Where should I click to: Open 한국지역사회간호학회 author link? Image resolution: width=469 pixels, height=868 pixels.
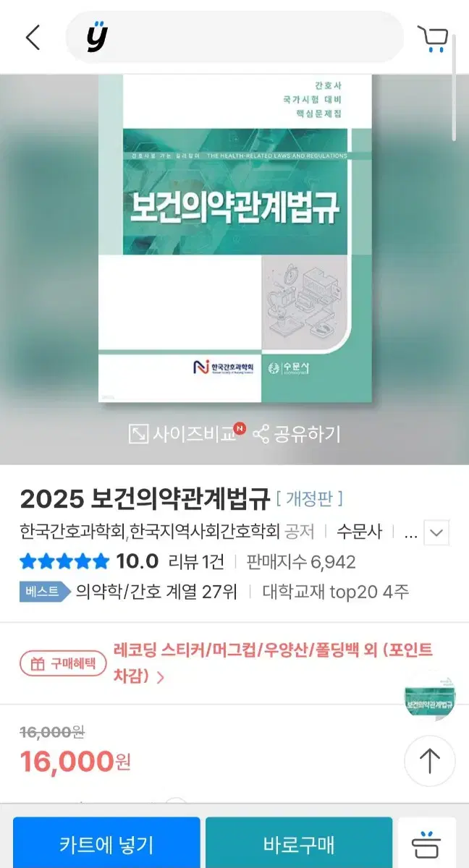pos(205,532)
